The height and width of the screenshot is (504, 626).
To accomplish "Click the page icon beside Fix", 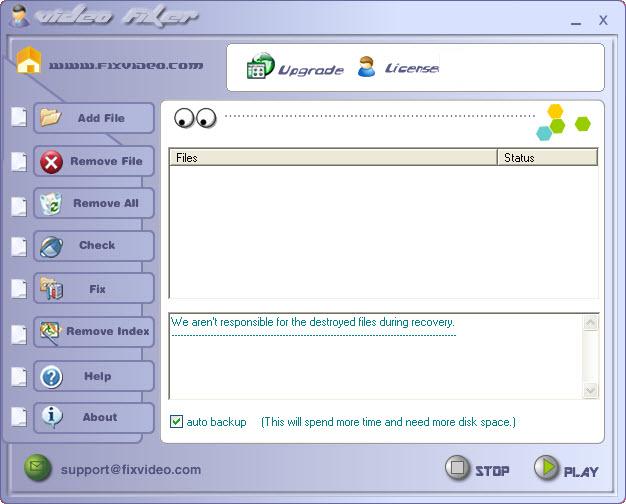I will [x=19, y=289].
